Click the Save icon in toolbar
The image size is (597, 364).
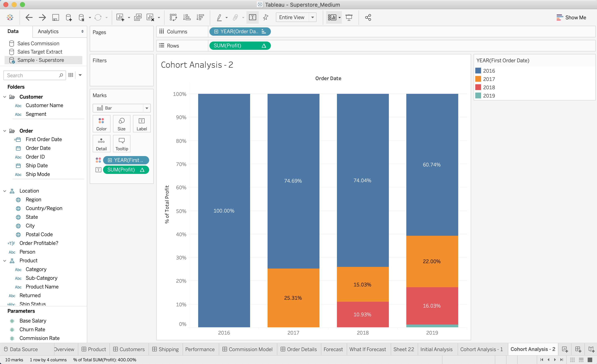[x=55, y=17]
